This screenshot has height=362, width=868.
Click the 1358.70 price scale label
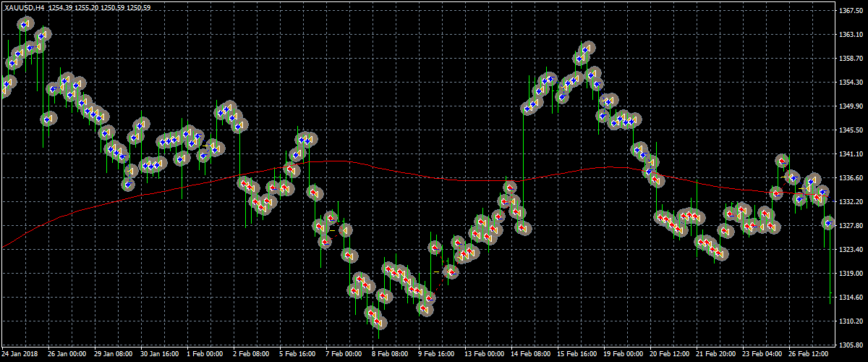851,59
